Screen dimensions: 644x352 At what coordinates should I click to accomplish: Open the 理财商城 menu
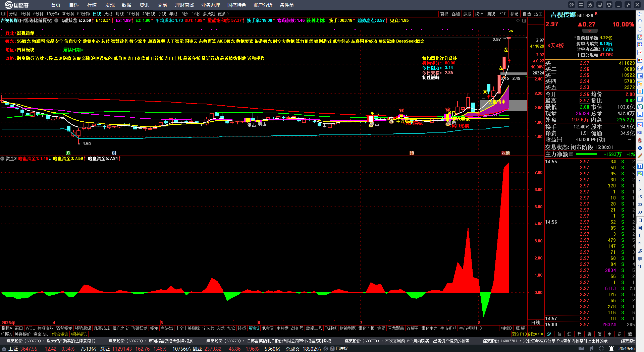coord(184,5)
